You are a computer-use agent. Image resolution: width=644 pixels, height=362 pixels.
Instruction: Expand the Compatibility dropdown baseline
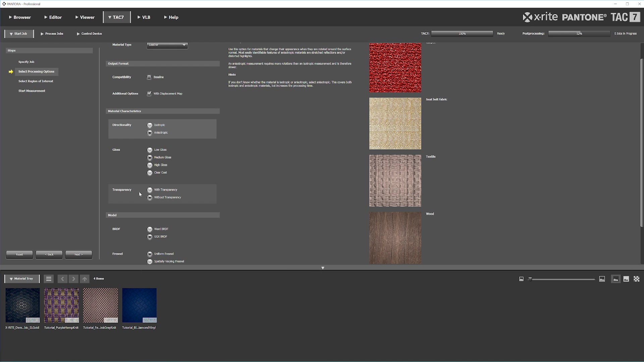coord(149,77)
